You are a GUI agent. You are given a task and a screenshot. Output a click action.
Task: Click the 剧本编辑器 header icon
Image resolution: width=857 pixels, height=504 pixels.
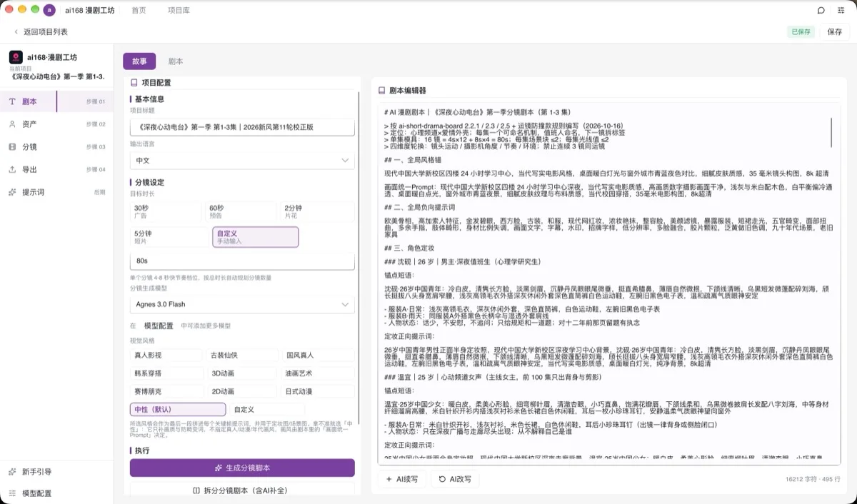coord(382,91)
